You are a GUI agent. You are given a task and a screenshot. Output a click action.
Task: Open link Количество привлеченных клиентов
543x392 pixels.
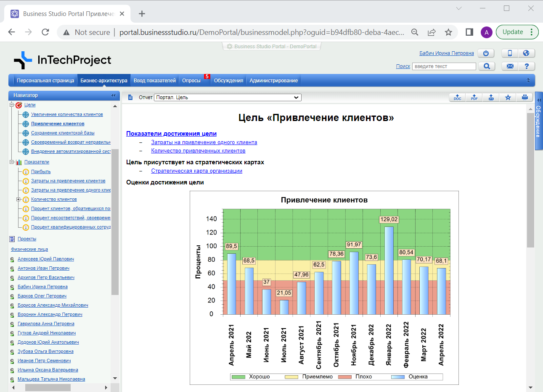[x=198, y=151]
